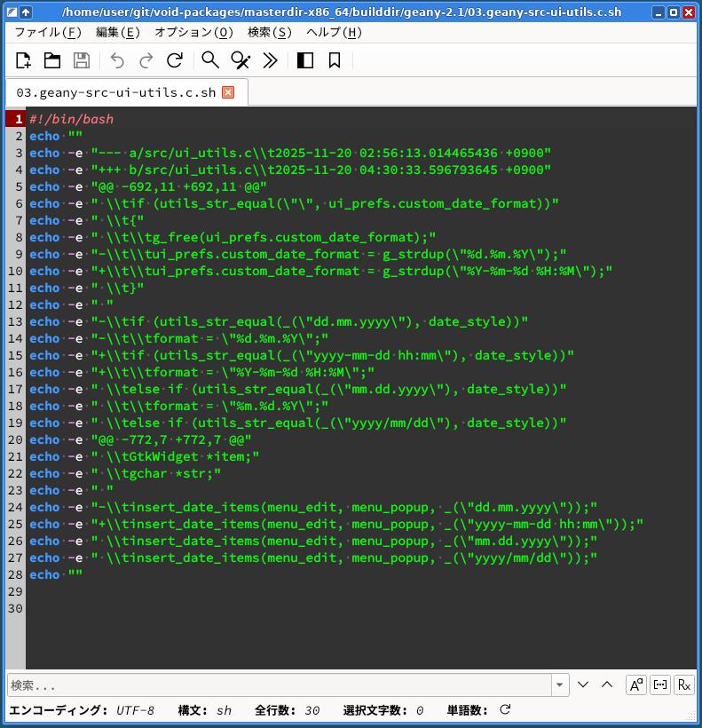The width and height of the screenshot is (702, 728).
Task: Click the "@@ -692,11 +692,11 @@" hunk header text
Action: coord(179,186)
